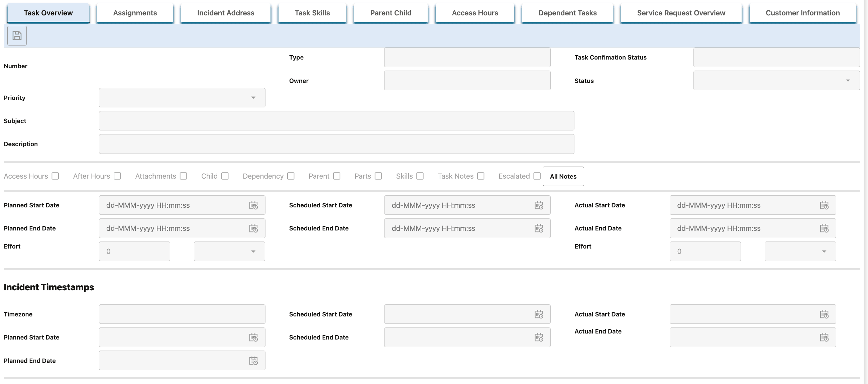Screen dimensions: 868x384
Task: Check the Escalated filter
Action: click(x=537, y=176)
